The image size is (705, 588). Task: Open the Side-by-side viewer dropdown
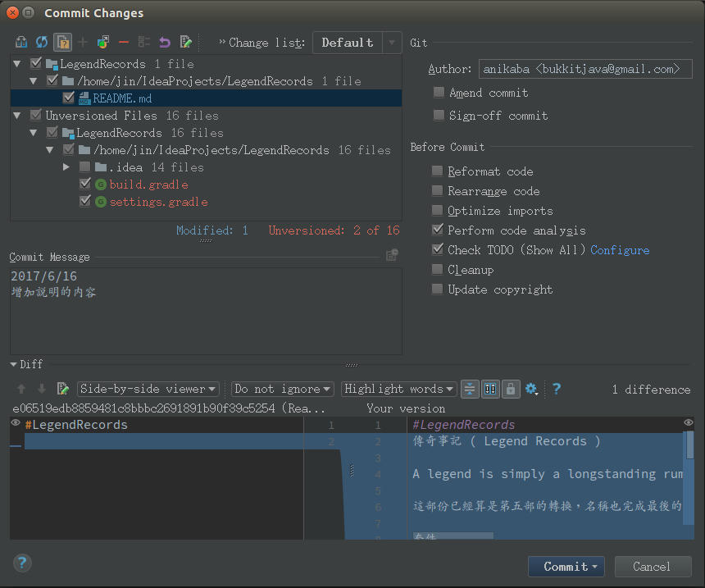tap(148, 389)
